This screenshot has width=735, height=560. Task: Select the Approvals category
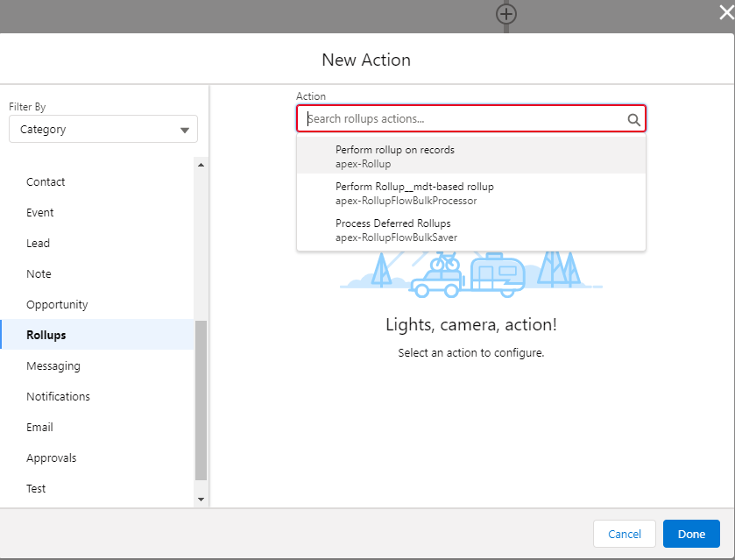(x=51, y=457)
